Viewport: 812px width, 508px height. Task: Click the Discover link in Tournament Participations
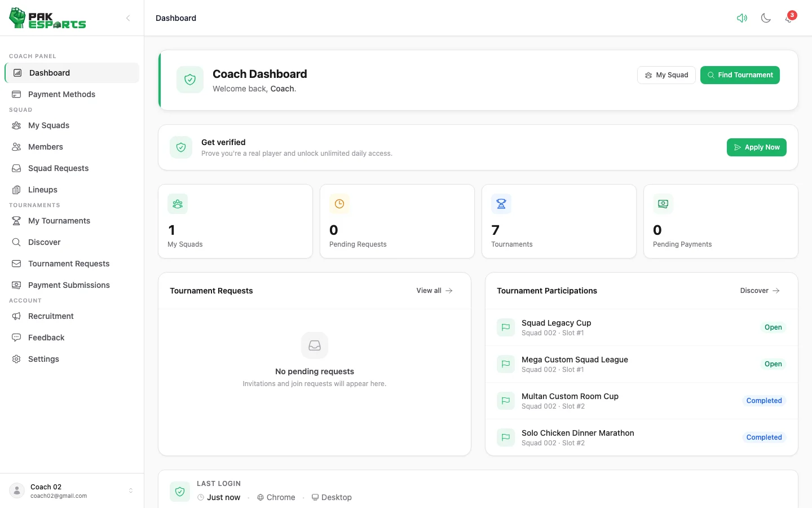760,291
